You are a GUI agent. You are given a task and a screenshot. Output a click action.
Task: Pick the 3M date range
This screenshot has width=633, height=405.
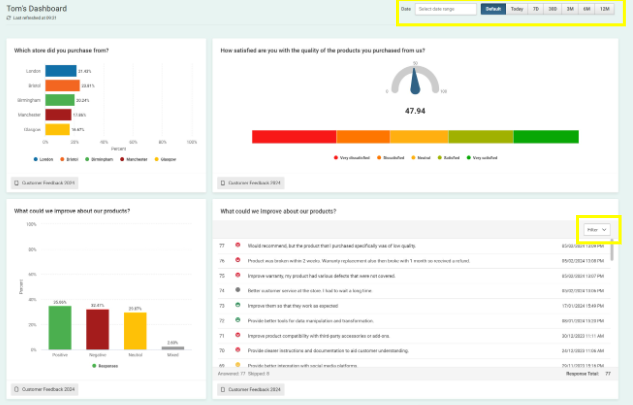[570, 9]
